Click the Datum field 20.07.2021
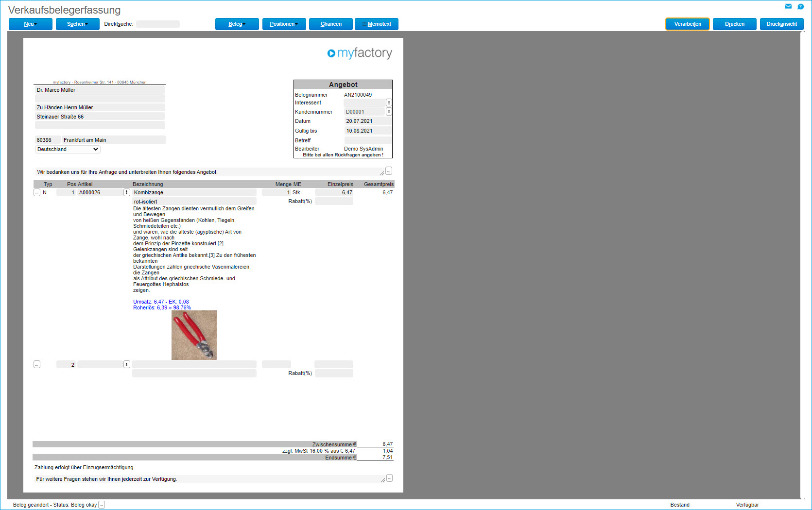The image size is (812, 510). [368, 121]
